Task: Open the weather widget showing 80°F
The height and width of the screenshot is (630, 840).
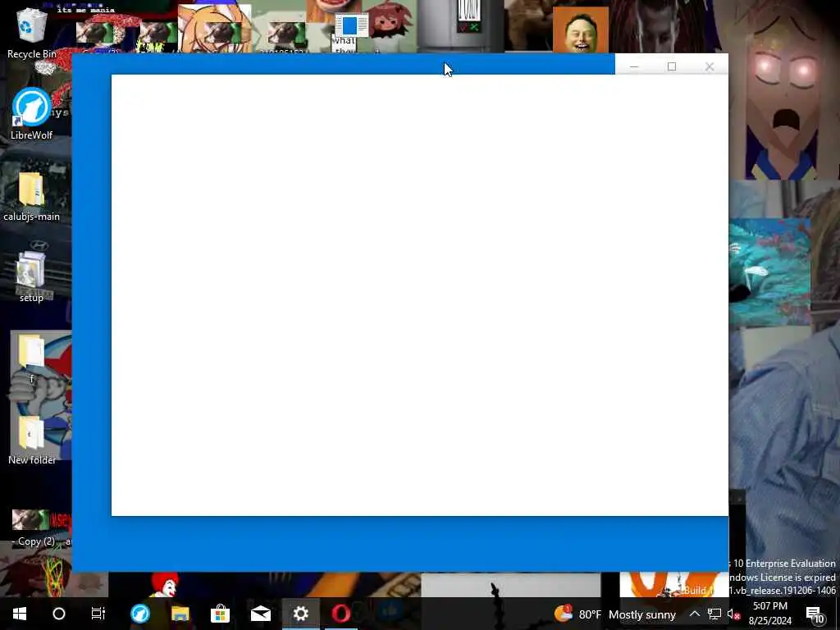Action: (x=615, y=614)
